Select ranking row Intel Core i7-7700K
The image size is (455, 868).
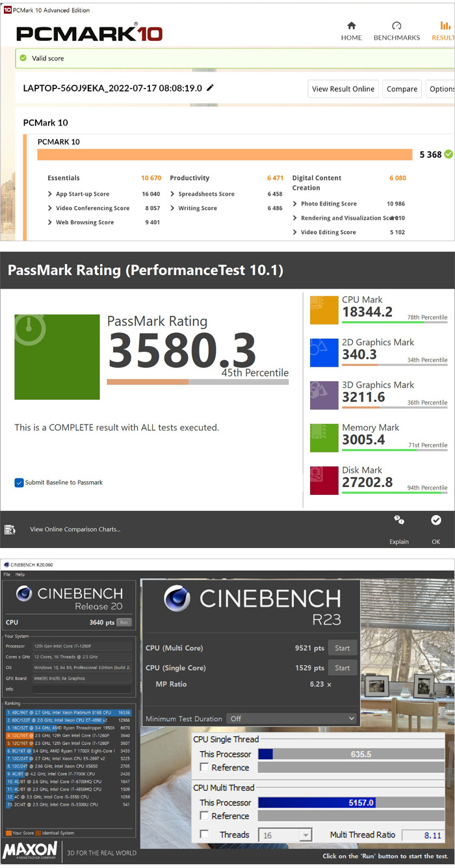coord(69,774)
